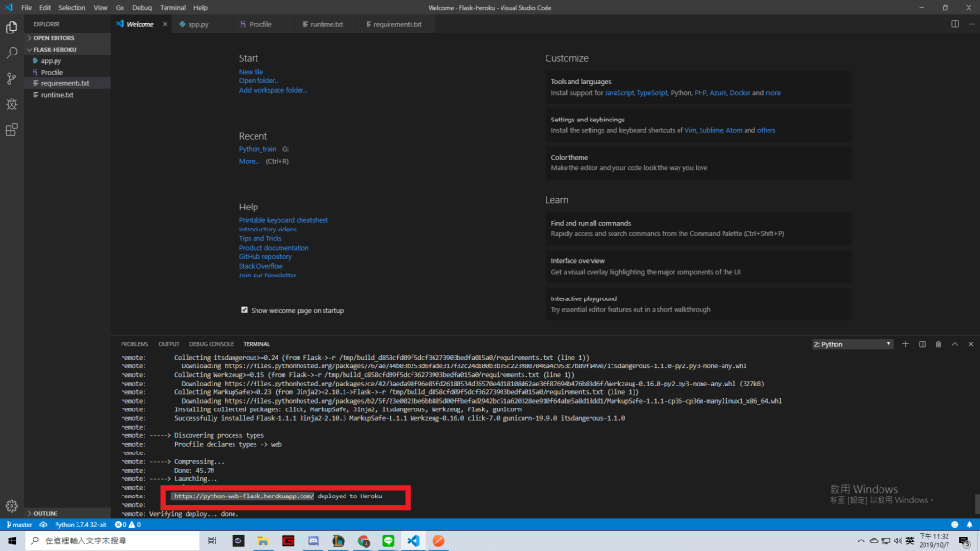This screenshot has height=551, width=980.
Task: Expand the Open Editors section
Action: [68, 38]
